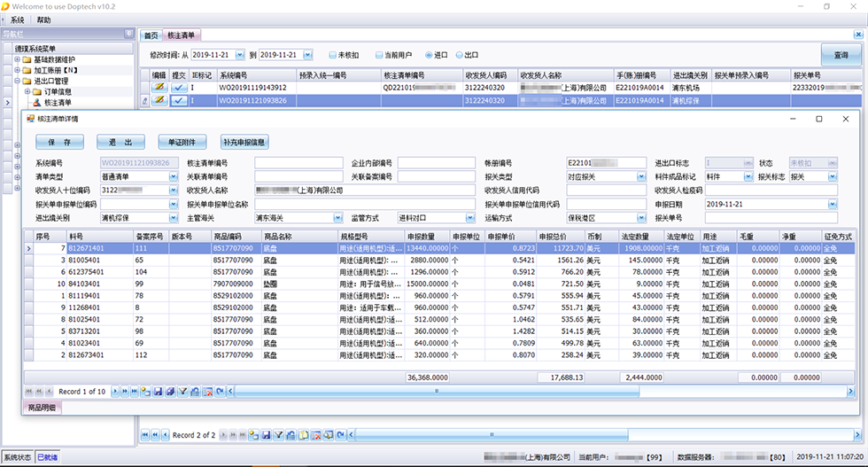Open 主管海关 dropdown showing 浦东海关
Screen dimensions: 868x467
click(x=337, y=218)
